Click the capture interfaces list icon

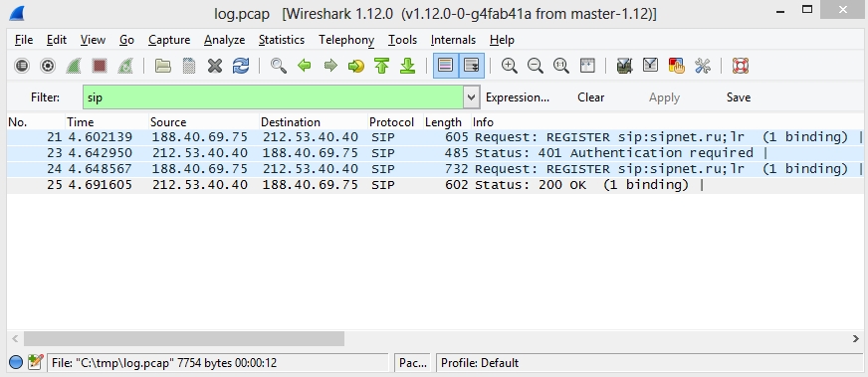coord(22,66)
